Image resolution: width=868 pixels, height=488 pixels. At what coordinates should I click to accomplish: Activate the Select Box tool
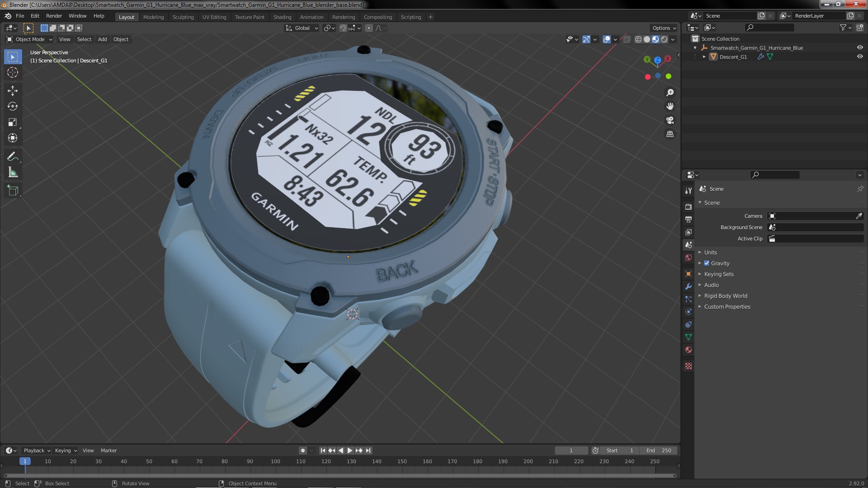[x=13, y=56]
